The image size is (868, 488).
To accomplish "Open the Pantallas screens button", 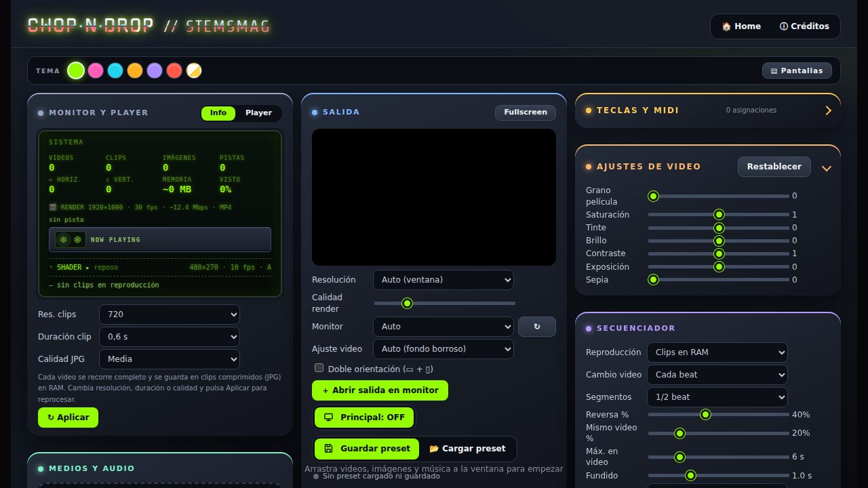I will coord(797,70).
